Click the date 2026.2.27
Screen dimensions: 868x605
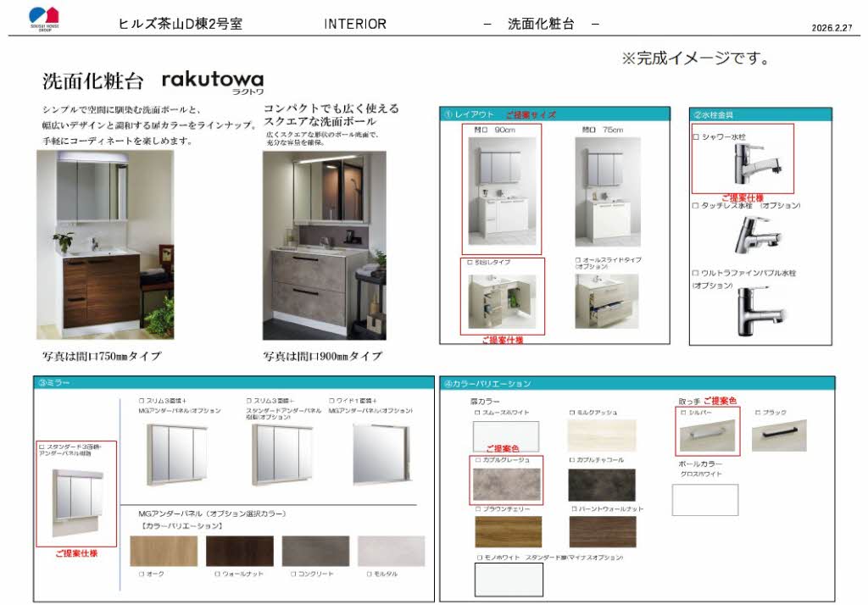(832, 28)
